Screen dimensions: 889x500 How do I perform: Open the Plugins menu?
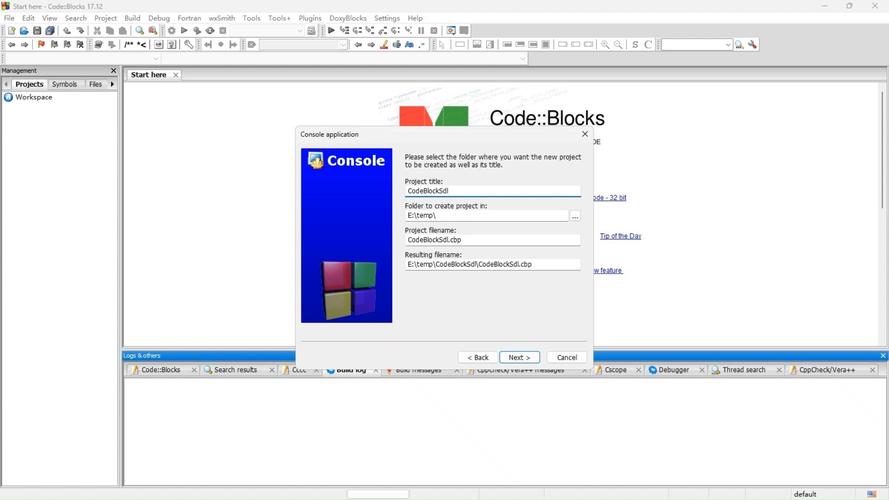click(310, 18)
